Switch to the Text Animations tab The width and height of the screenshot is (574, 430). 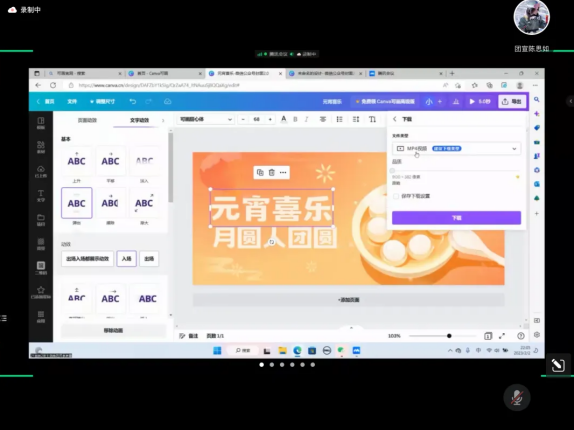139,120
